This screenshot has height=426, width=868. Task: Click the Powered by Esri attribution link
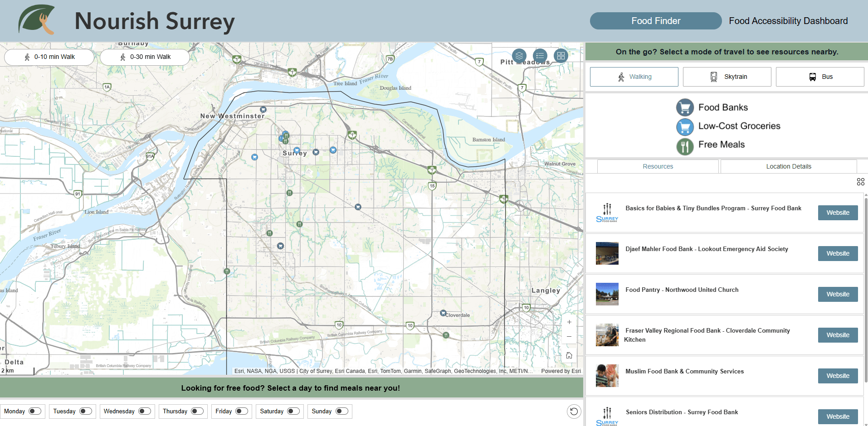click(561, 371)
